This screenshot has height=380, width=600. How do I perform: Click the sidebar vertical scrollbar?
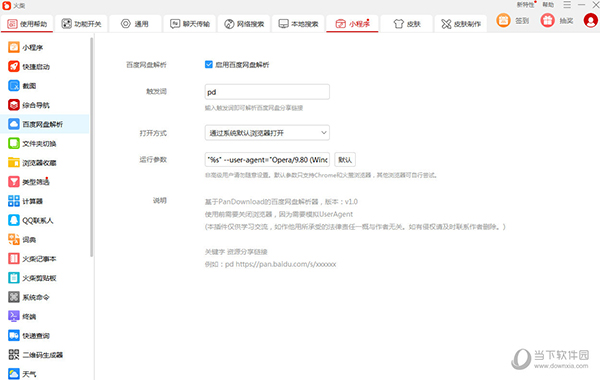[91, 147]
